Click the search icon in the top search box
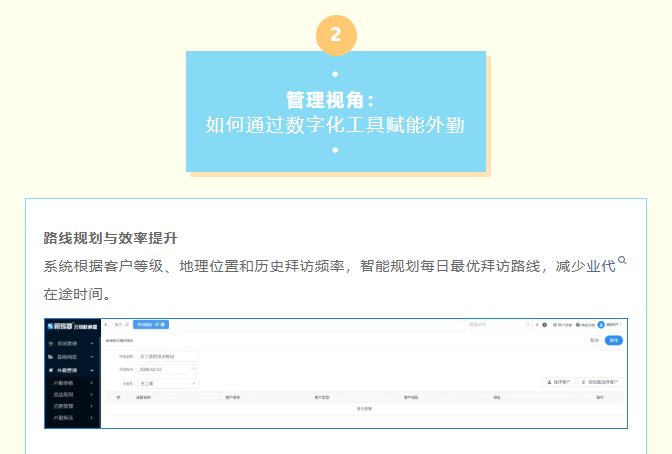The width and height of the screenshot is (672, 454). [526, 325]
